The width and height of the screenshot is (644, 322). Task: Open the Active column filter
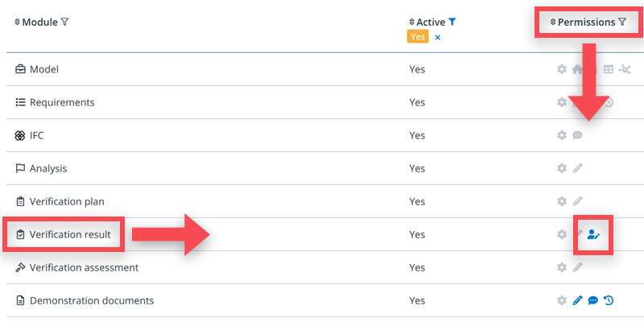(452, 23)
